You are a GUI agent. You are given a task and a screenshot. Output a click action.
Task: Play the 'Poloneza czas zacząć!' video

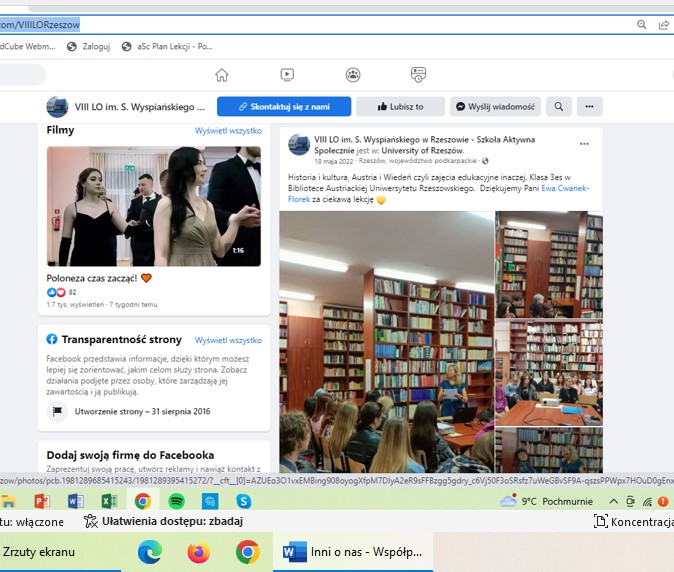[x=153, y=206]
